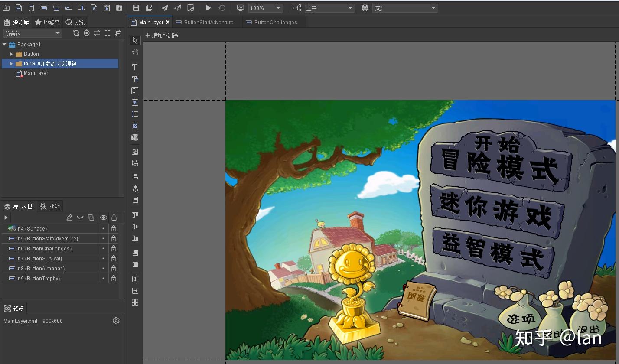Click the new package icon
619x364 pixels.
tap(6, 8)
